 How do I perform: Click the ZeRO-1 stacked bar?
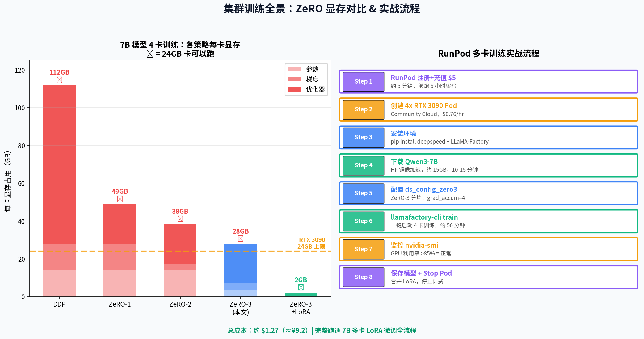click(120, 250)
